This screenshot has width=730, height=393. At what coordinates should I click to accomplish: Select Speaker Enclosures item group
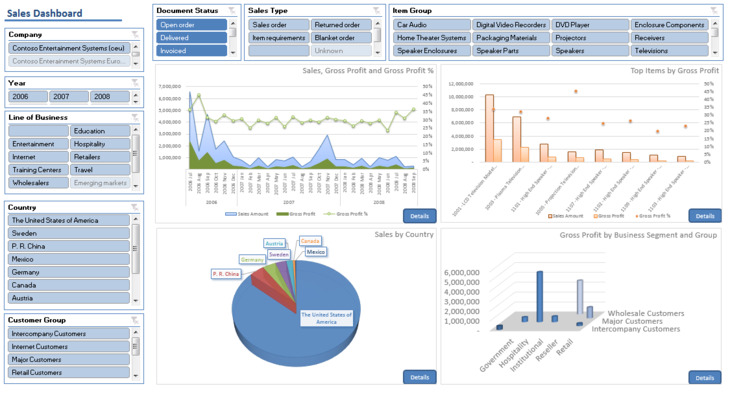[x=432, y=51]
